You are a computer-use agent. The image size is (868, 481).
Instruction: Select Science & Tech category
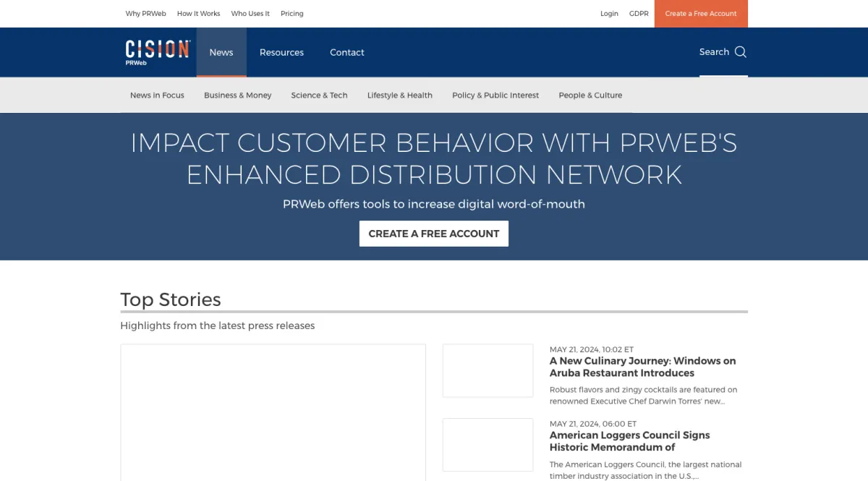[319, 95]
